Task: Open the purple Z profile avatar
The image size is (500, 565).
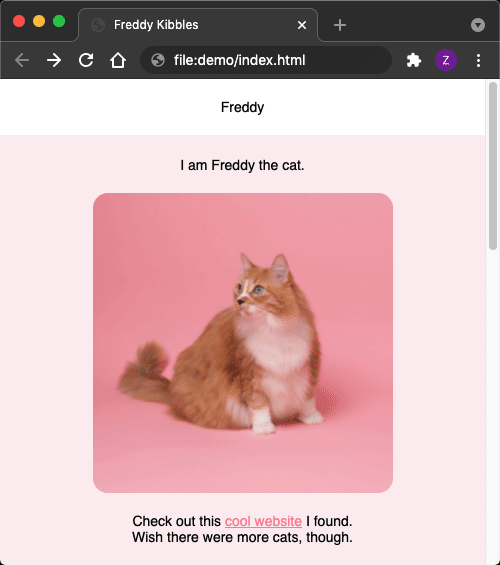Action: pos(446,60)
